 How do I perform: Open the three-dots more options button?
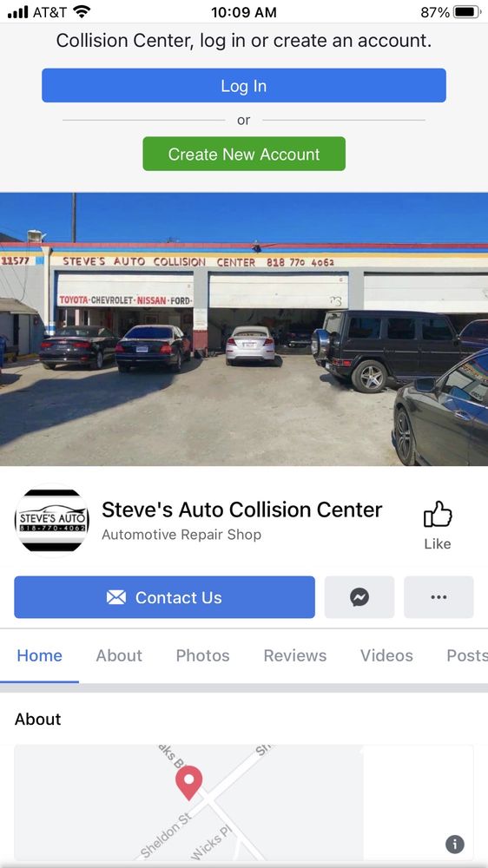click(439, 597)
